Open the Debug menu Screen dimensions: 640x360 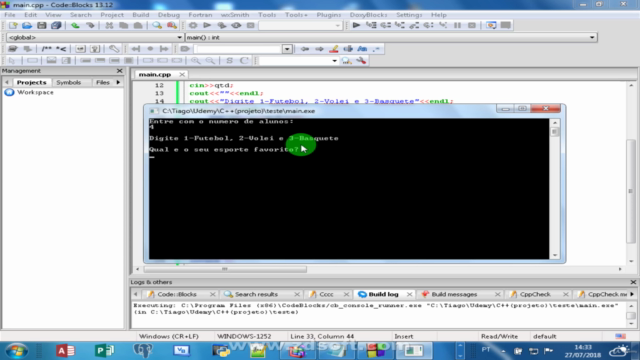point(169,15)
